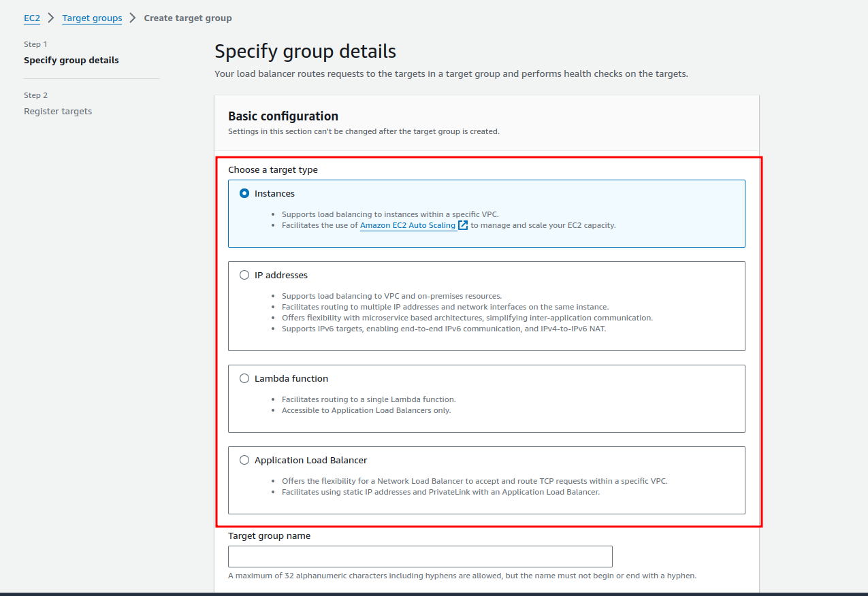Choose the Lambda function target type

click(x=244, y=378)
